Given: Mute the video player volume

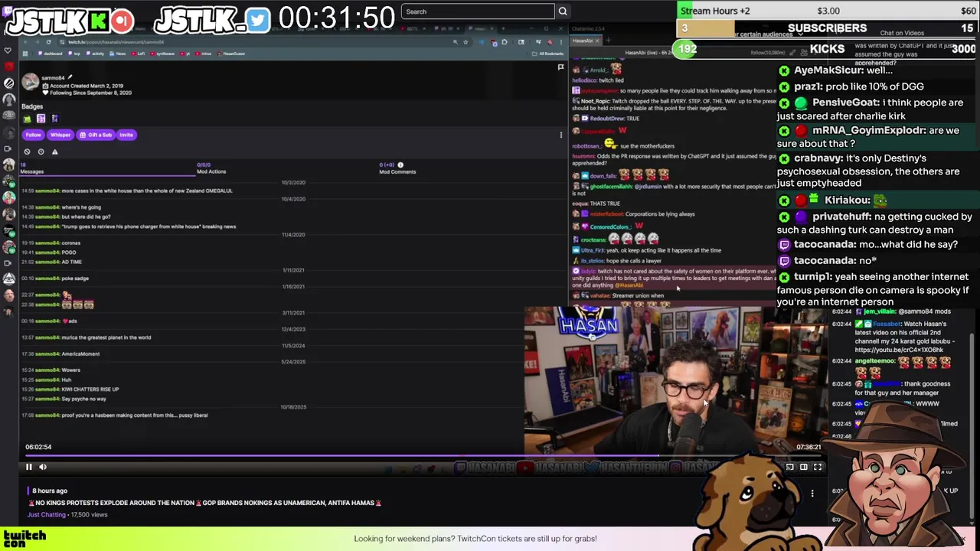Looking at the screenshot, I should click(43, 467).
